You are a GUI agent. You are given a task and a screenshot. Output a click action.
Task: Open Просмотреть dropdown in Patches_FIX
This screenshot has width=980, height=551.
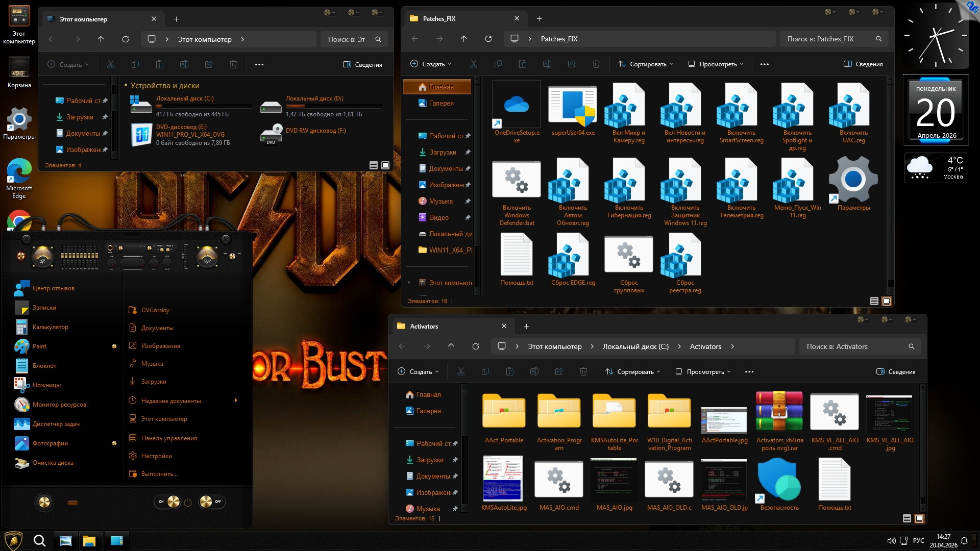(716, 64)
